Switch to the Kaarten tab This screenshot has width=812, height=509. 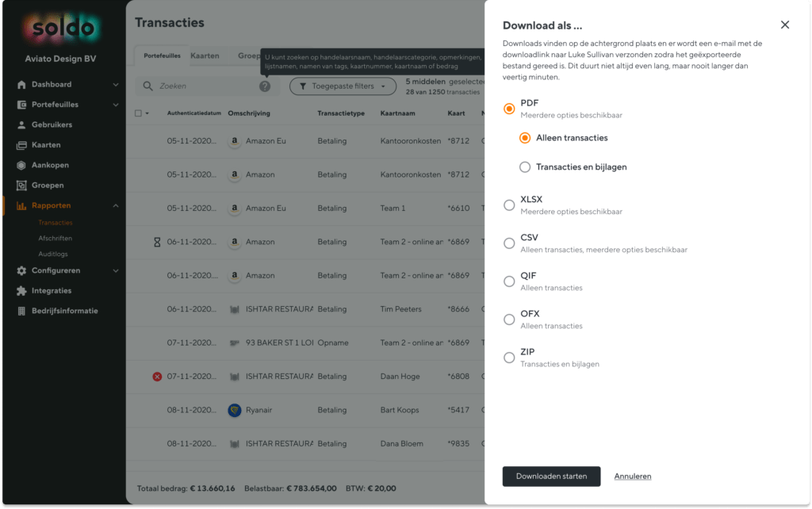pos(205,56)
